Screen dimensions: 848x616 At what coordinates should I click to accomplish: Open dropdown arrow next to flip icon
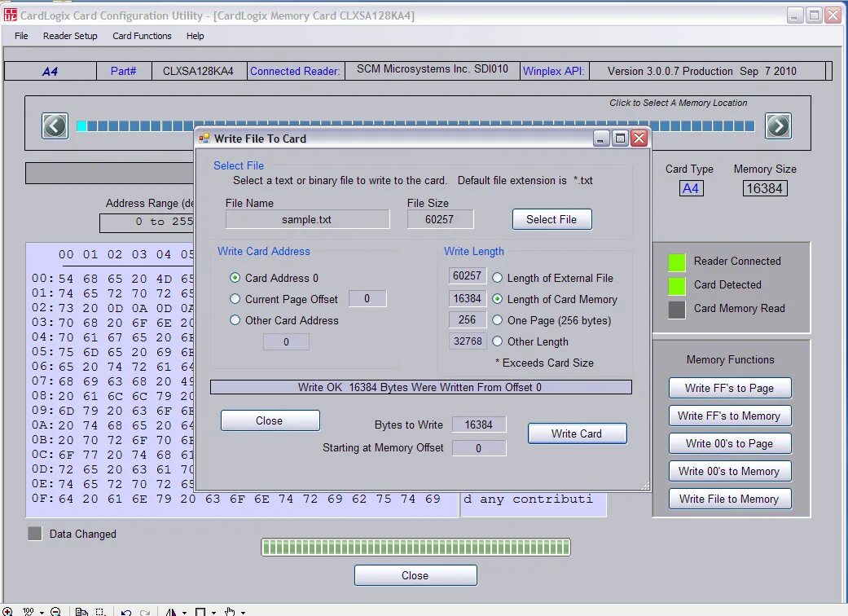coord(184,613)
